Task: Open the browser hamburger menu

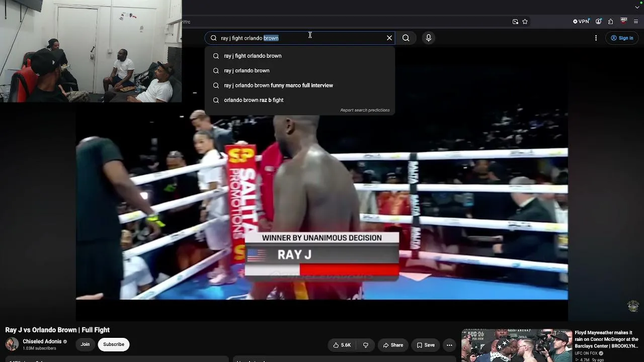Action: [636, 22]
